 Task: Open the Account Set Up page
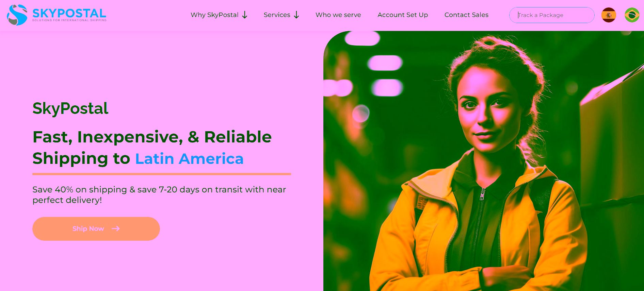point(403,15)
